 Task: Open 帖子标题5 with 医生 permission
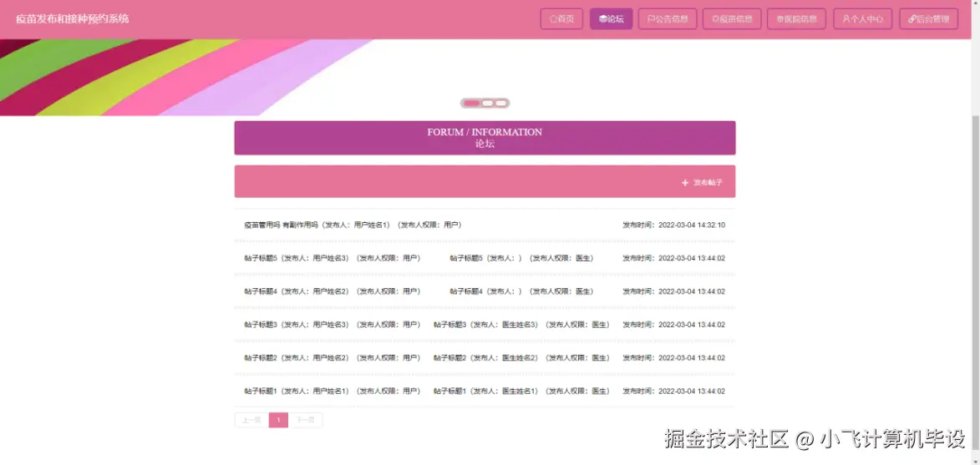[521, 258]
